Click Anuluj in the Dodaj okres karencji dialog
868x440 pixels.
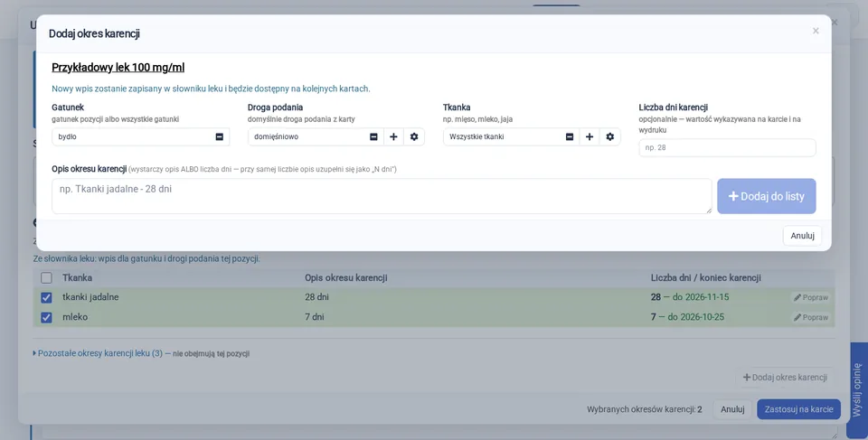[802, 236]
